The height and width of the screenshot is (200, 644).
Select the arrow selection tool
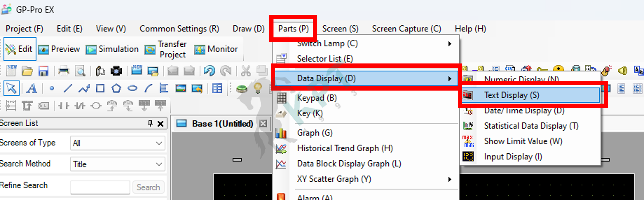coord(11,88)
